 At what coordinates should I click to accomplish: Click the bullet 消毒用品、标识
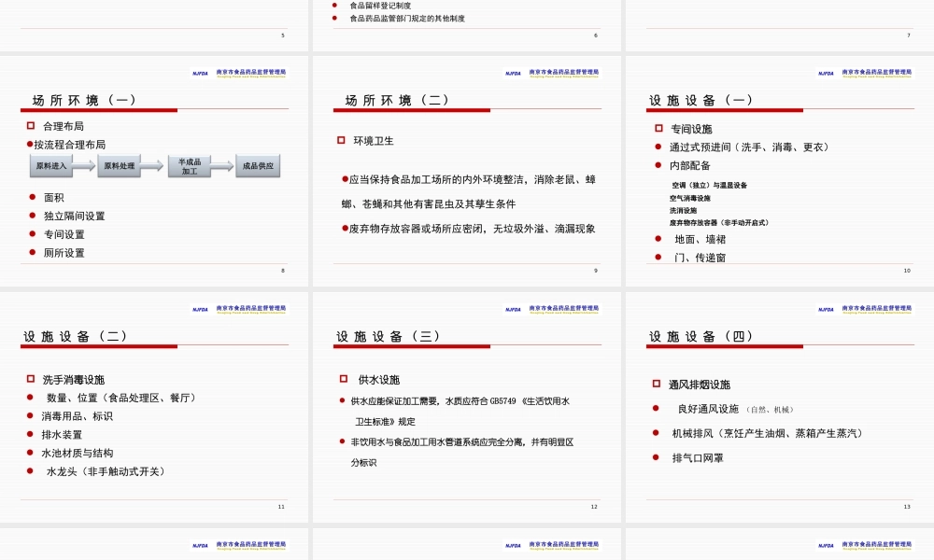click(x=77, y=416)
